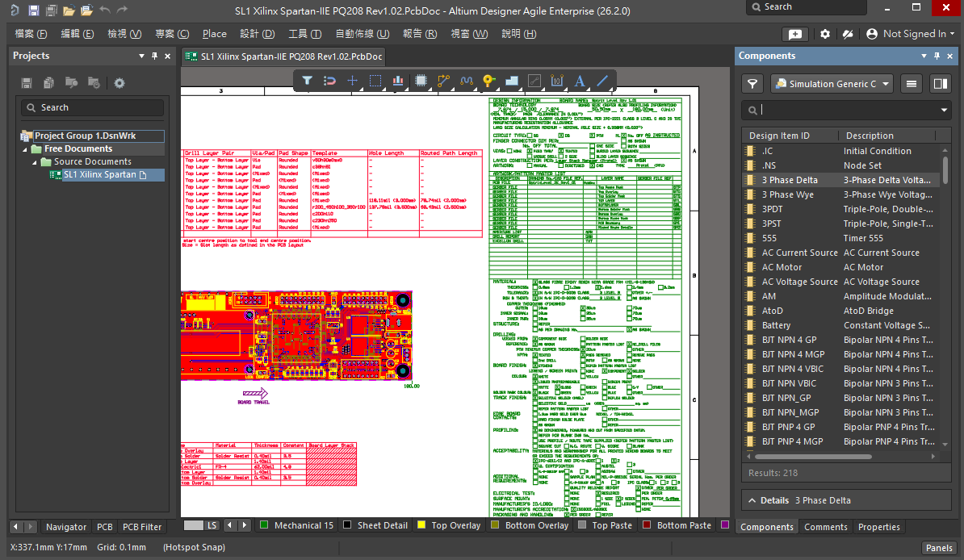Open the 檔案 (F) menu
Screen dimensions: 964x560
click(x=31, y=34)
